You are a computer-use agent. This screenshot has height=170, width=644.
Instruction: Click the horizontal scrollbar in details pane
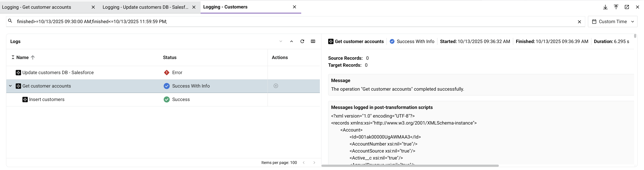point(410,166)
